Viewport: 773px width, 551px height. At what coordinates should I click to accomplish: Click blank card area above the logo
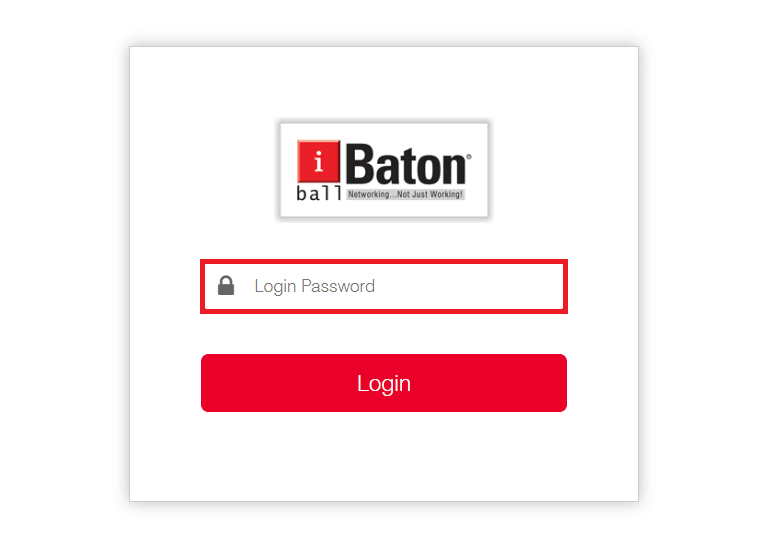pyautogui.click(x=384, y=81)
